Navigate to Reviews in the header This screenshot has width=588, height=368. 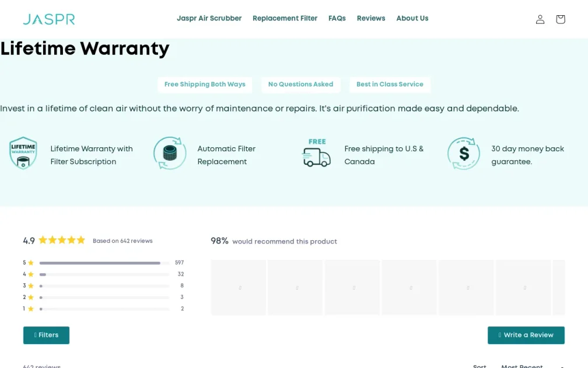(x=371, y=19)
